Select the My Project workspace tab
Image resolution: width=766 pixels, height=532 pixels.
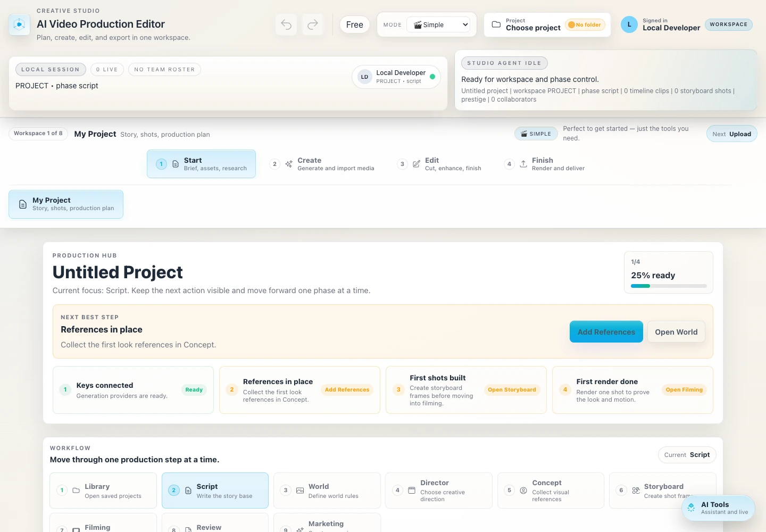[66, 204]
